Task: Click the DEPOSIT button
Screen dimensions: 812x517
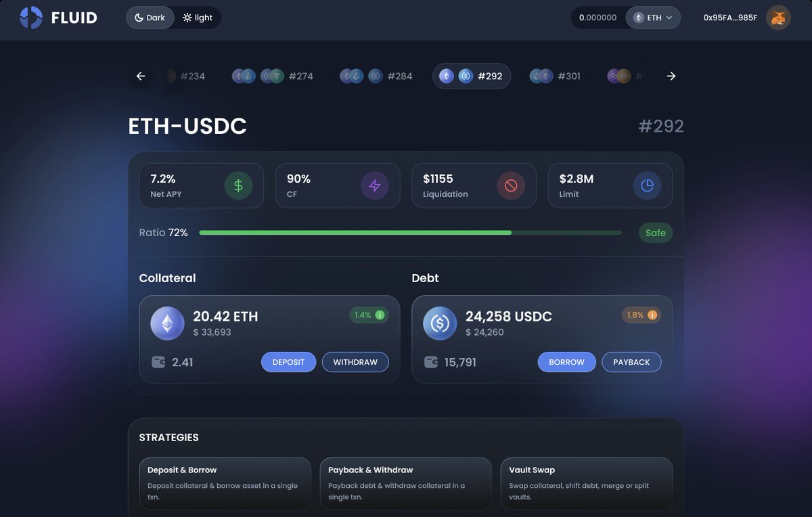Action: (x=288, y=362)
